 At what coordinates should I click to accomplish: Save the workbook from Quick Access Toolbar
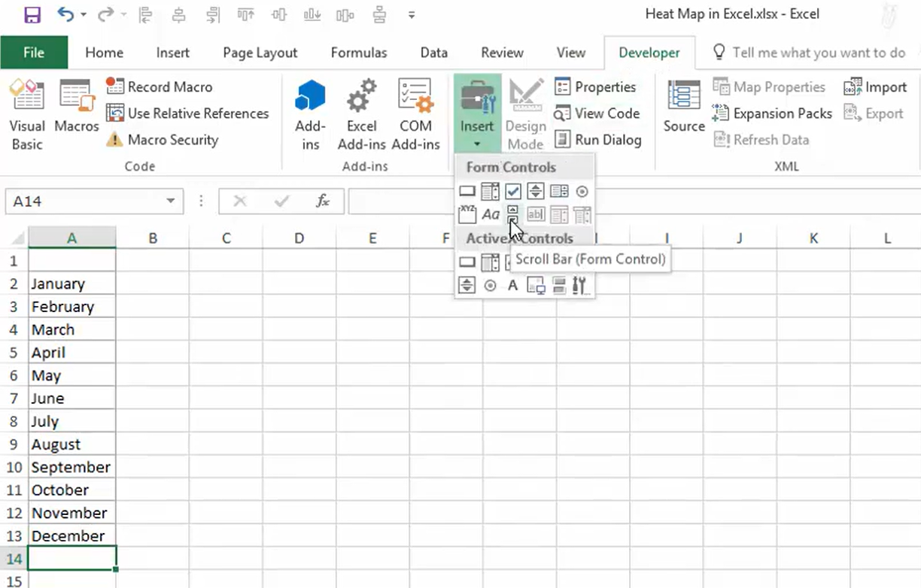coord(32,14)
